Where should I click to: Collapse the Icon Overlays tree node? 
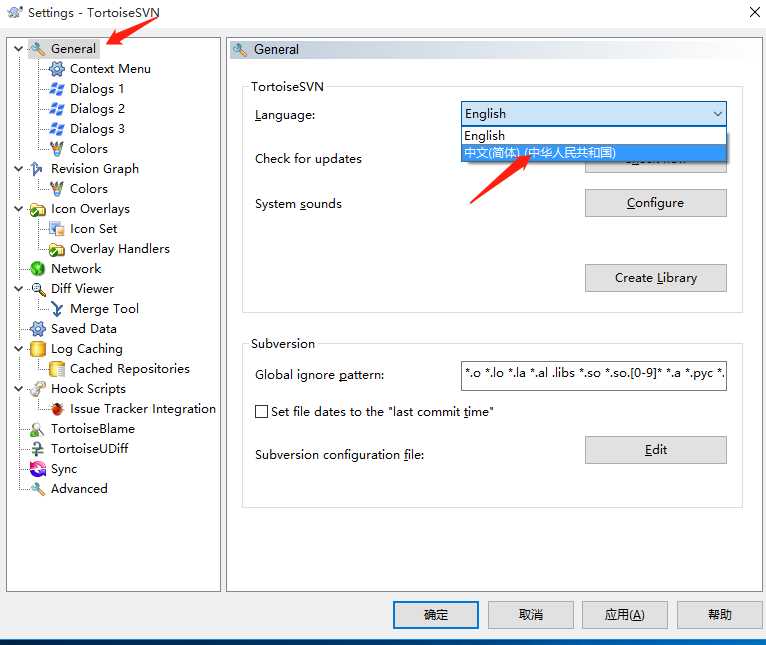19,209
